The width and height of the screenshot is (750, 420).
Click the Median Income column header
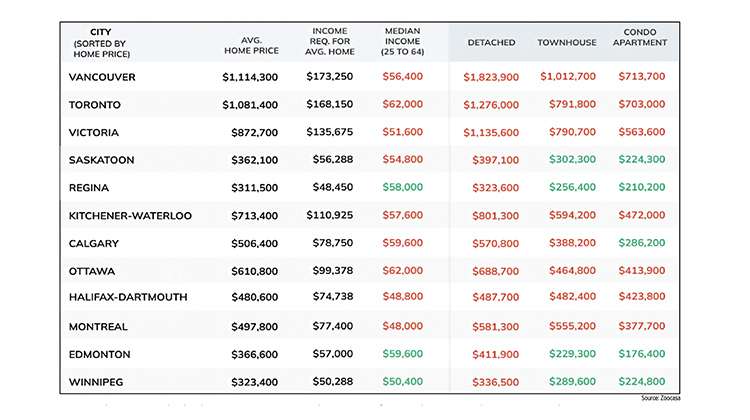click(x=402, y=41)
